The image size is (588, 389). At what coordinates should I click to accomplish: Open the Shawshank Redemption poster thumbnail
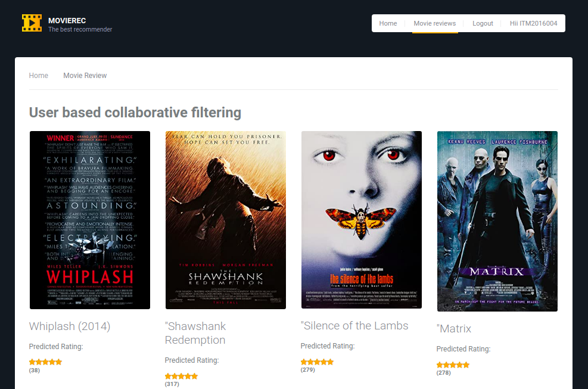[x=226, y=220]
